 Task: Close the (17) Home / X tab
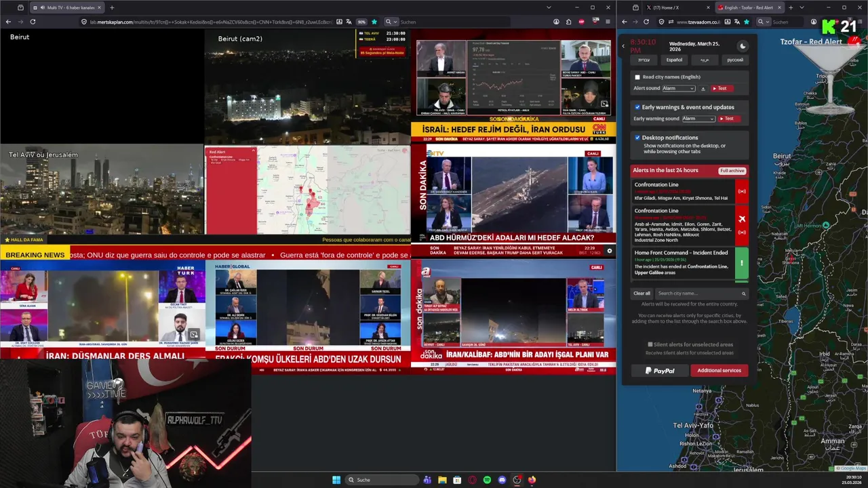click(x=709, y=7)
